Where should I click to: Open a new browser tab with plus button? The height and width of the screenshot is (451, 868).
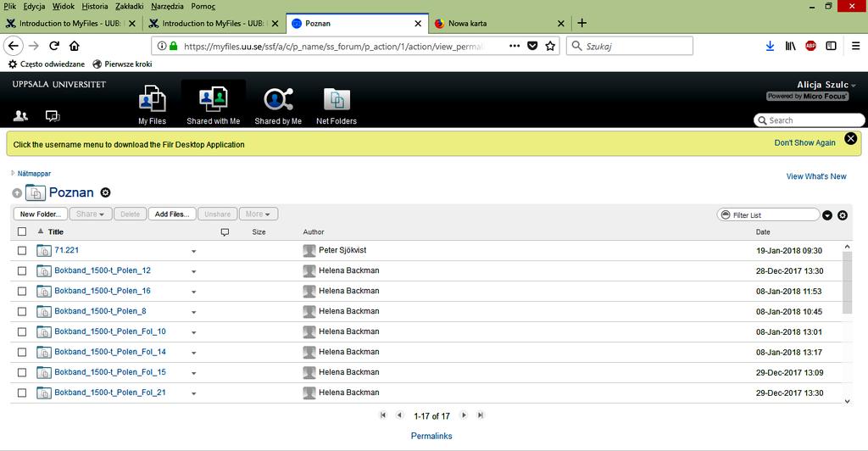[x=581, y=23]
